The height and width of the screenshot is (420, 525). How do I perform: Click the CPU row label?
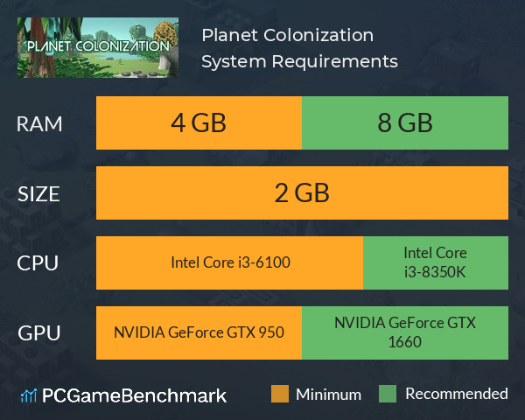pos(38,263)
